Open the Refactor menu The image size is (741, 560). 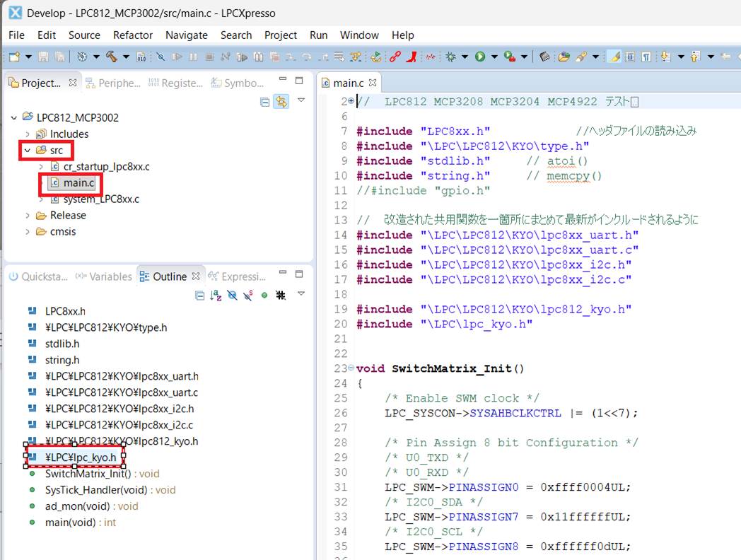coord(132,35)
